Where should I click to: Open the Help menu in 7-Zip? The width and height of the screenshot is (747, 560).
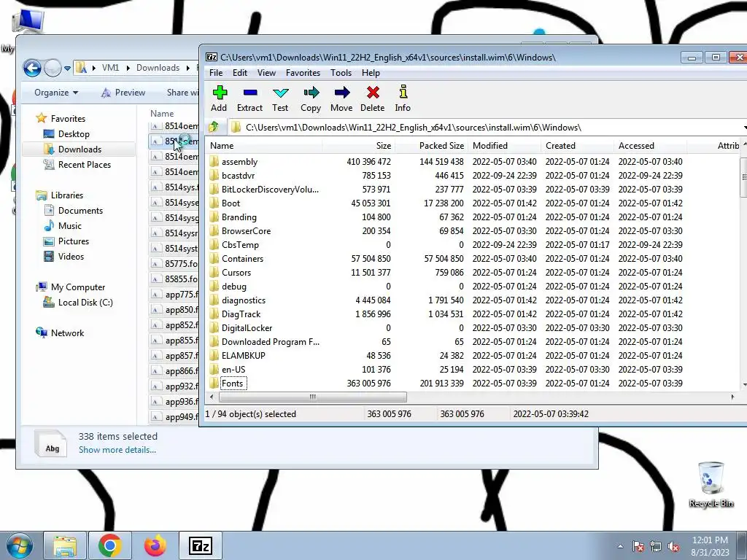point(371,73)
